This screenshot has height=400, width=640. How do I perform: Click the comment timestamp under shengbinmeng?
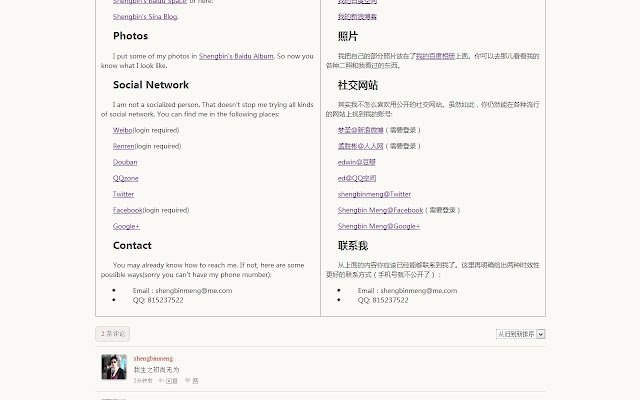pyautogui.click(x=143, y=381)
